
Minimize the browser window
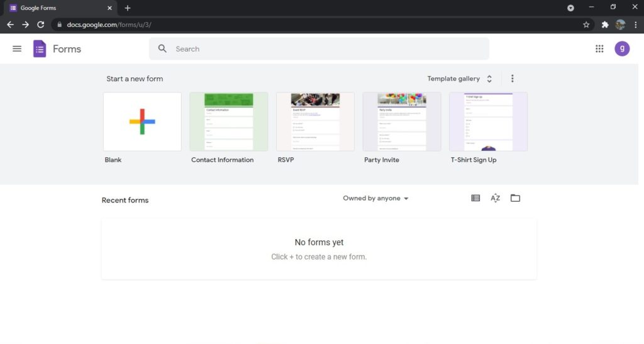tap(591, 7)
